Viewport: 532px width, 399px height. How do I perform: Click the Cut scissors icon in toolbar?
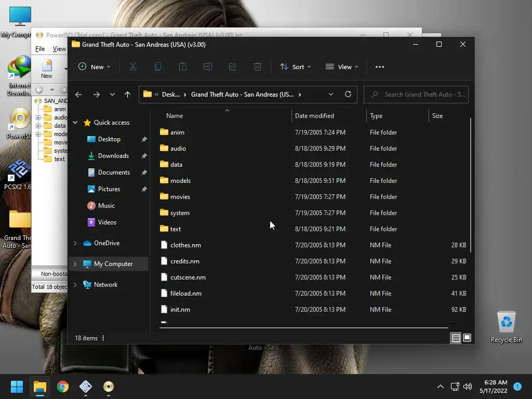pos(133,67)
